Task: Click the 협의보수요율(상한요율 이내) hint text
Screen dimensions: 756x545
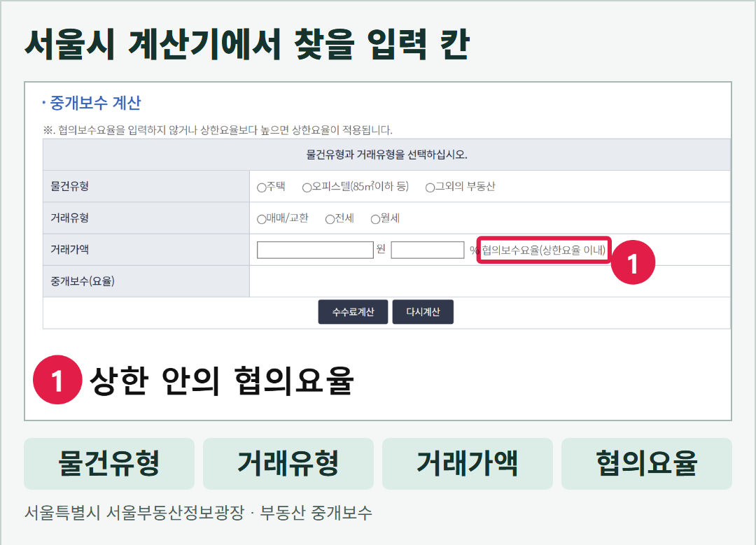Action: coord(544,250)
